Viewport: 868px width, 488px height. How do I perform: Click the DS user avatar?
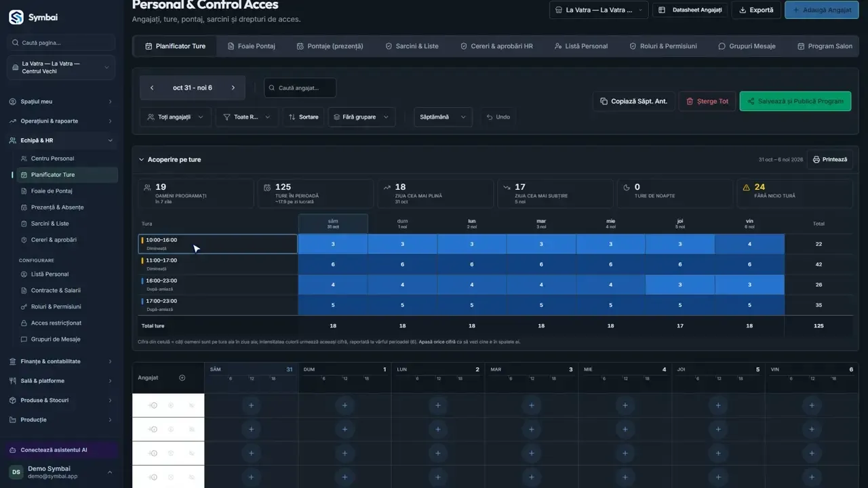[16, 472]
